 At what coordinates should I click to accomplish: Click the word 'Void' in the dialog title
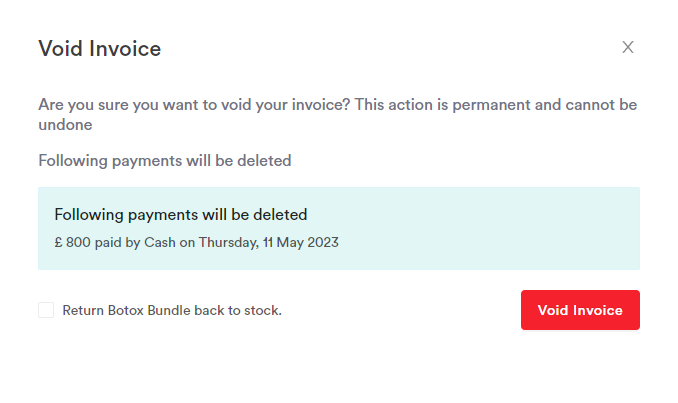(61, 48)
